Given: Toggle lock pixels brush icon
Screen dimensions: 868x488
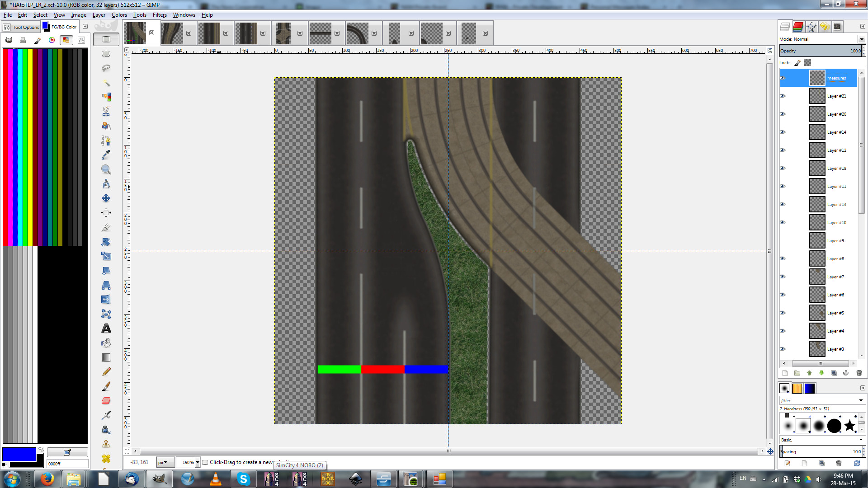Looking at the screenshot, I should pos(797,63).
